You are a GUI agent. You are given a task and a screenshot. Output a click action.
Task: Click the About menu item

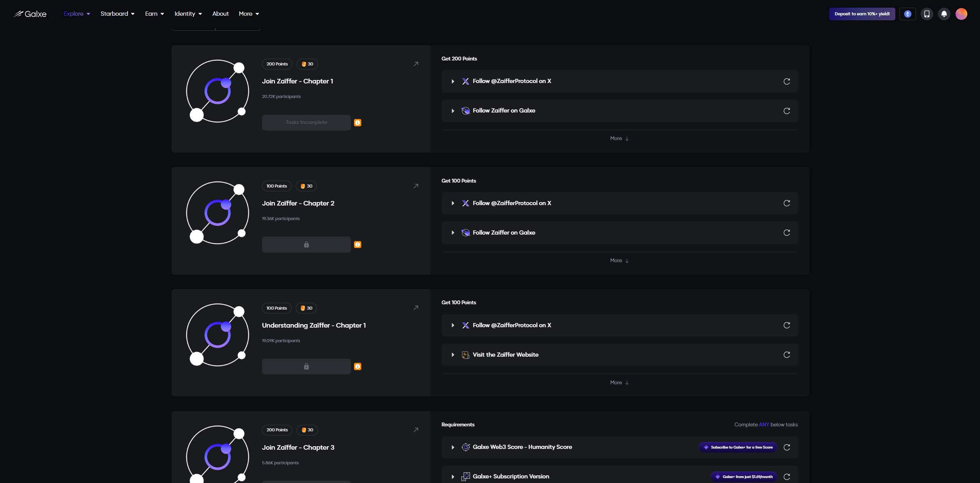[x=220, y=14]
